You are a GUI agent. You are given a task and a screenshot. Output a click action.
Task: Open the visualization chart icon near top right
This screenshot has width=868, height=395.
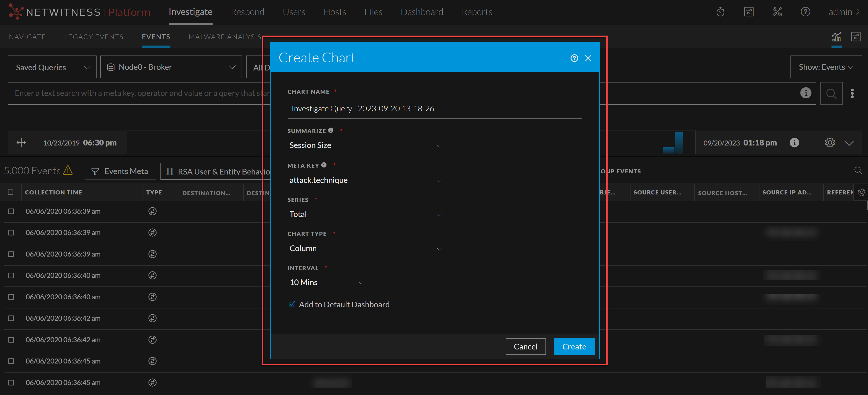(836, 37)
